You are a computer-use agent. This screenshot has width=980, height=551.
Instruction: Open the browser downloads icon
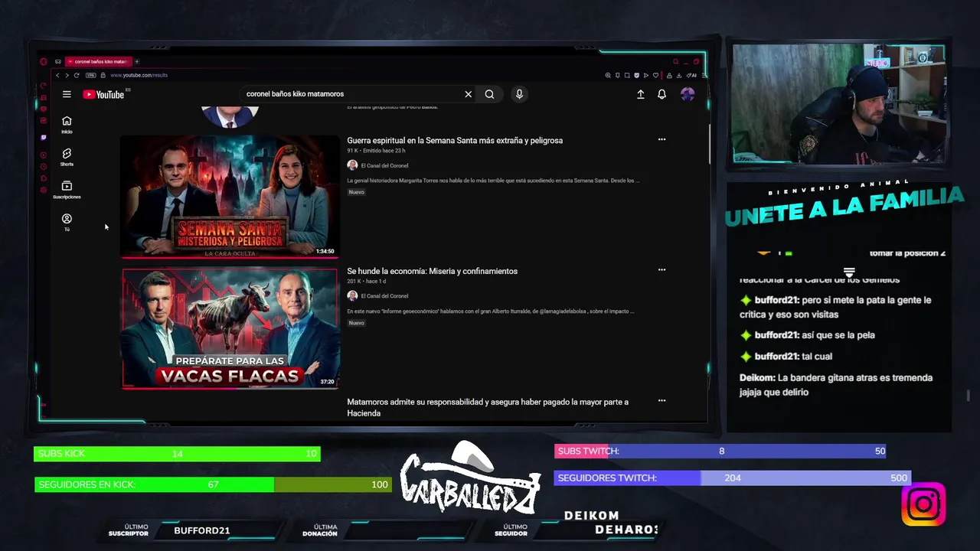point(679,75)
